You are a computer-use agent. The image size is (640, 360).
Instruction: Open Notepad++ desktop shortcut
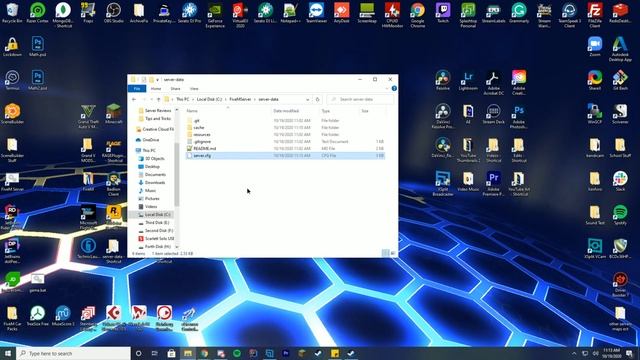click(x=291, y=12)
